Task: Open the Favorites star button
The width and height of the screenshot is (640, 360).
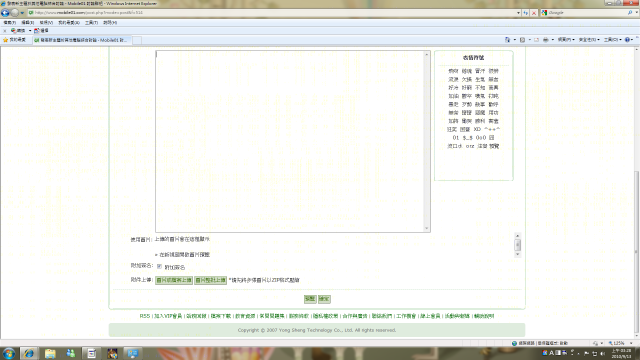Action: point(14,40)
